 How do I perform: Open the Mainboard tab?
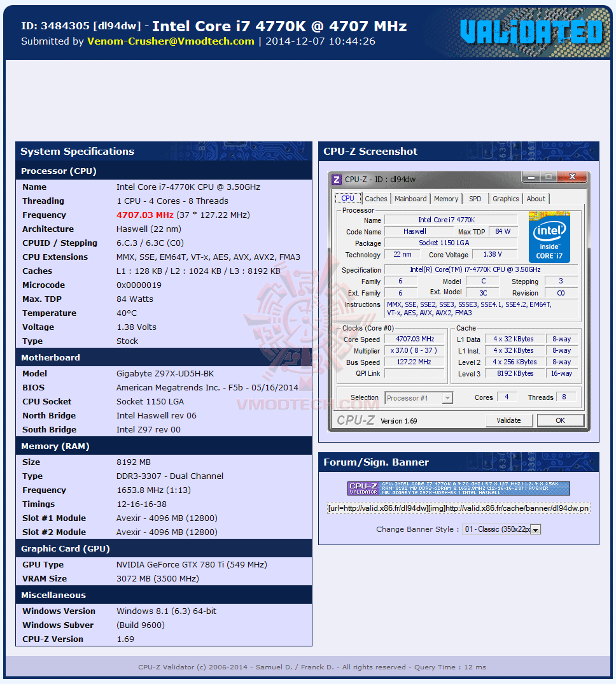410,199
